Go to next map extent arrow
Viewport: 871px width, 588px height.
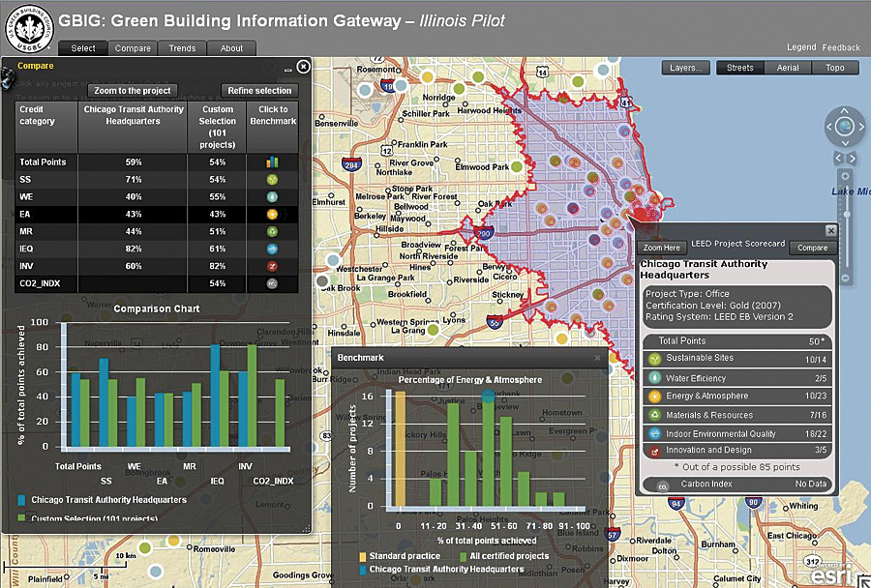tap(852, 159)
